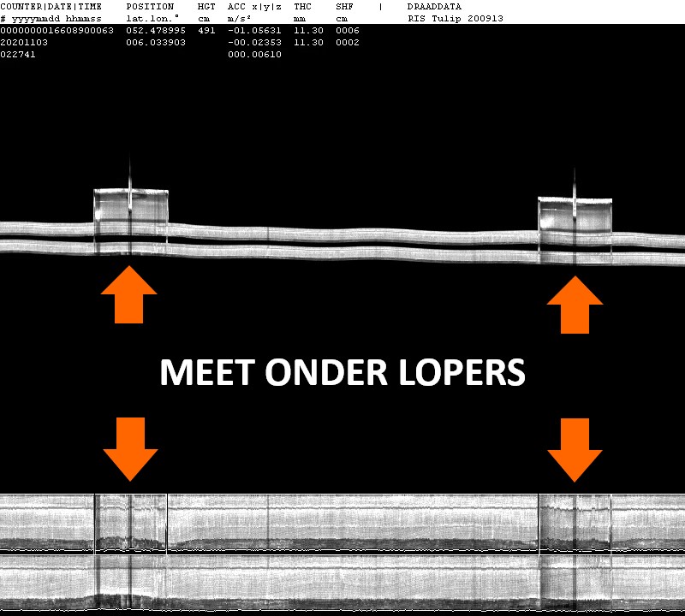The height and width of the screenshot is (616, 685).
Task: Click the longitude value 006.033903
Action: pyautogui.click(x=156, y=42)
